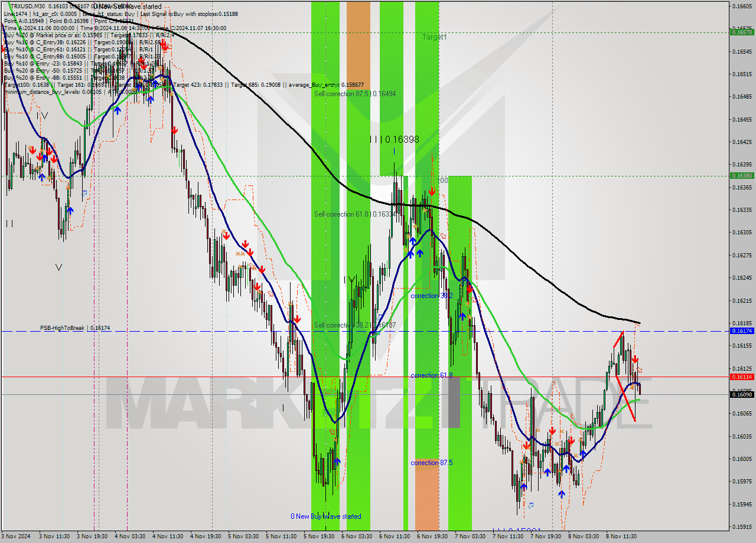Click 'FSB-HighToBreak | 0.16174' level label
Viewport: 756px width, 543px height.
pos(75,328)
